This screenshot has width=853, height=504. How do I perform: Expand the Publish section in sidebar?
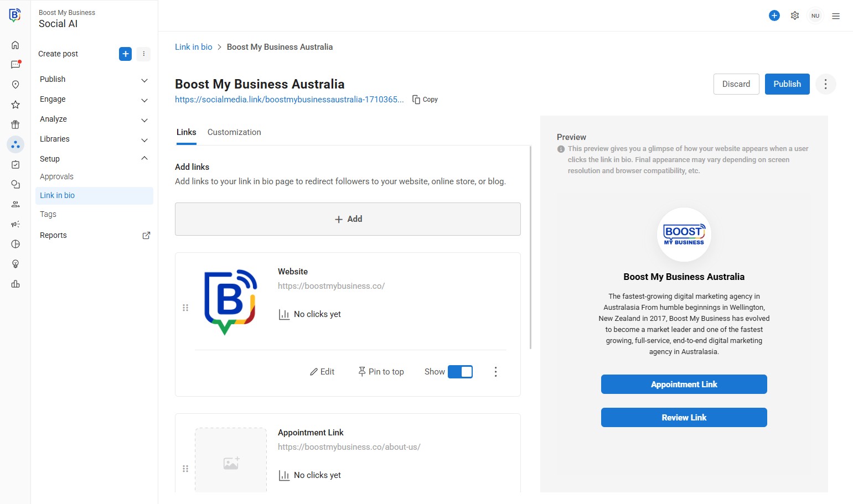click(x=144, y=80)
